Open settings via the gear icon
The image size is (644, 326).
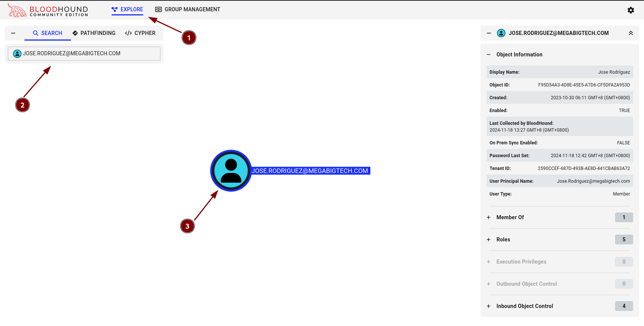pos(630,10)
